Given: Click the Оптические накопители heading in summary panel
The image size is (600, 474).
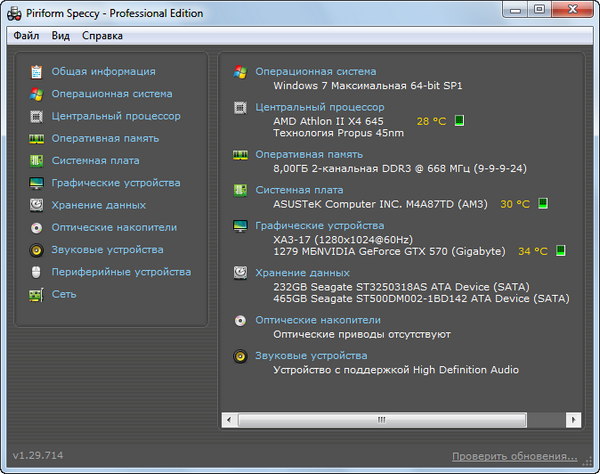Looking at the screenshot, I should coord(318,320).
